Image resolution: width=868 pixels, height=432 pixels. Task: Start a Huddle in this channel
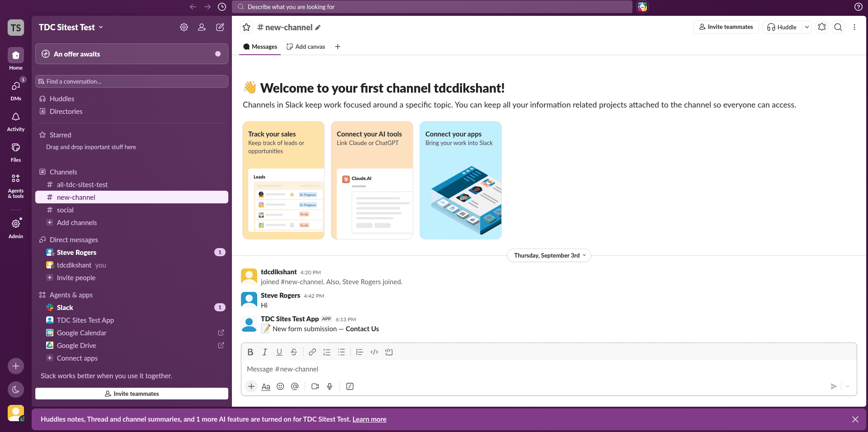click(x=783, y=27)
